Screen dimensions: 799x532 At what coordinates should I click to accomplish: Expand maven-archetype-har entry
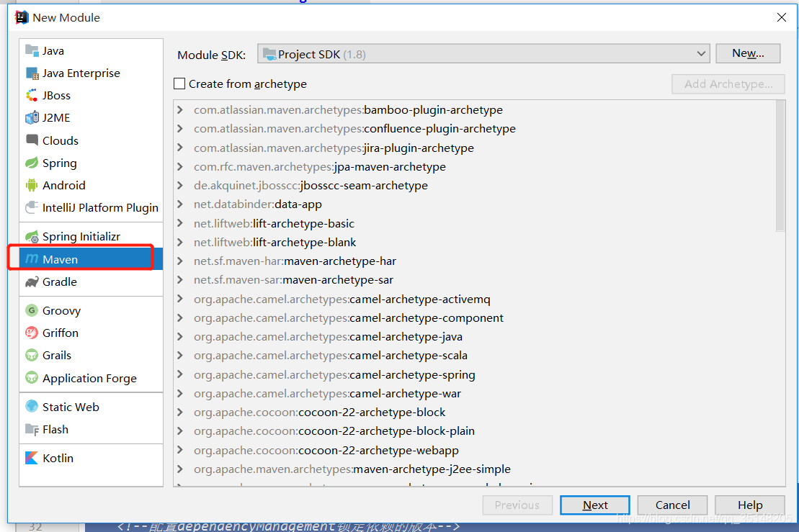tap(180, 261)
